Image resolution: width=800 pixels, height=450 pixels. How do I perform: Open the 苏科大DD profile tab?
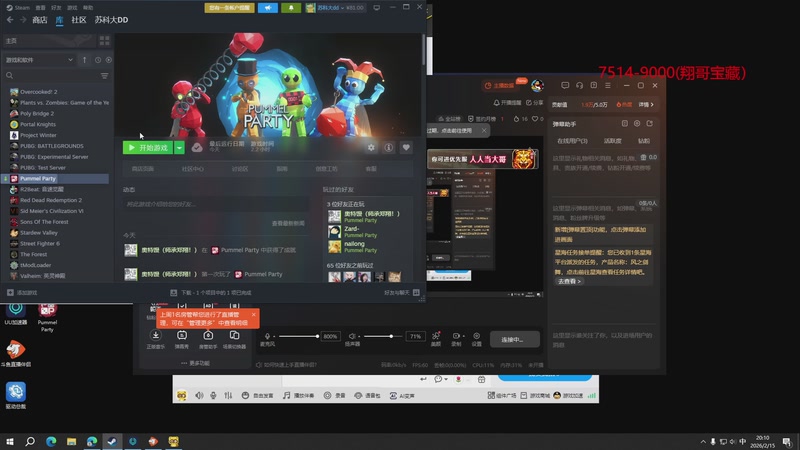pos(111,20)
